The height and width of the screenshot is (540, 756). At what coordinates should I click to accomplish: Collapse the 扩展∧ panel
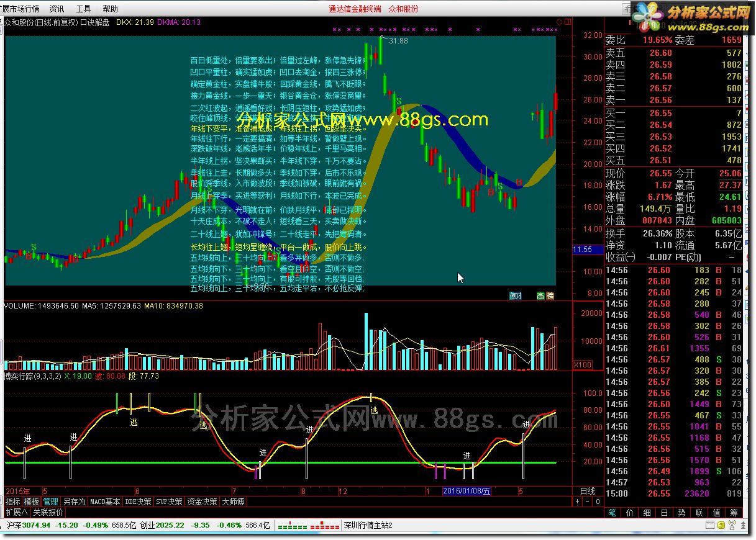16,512
